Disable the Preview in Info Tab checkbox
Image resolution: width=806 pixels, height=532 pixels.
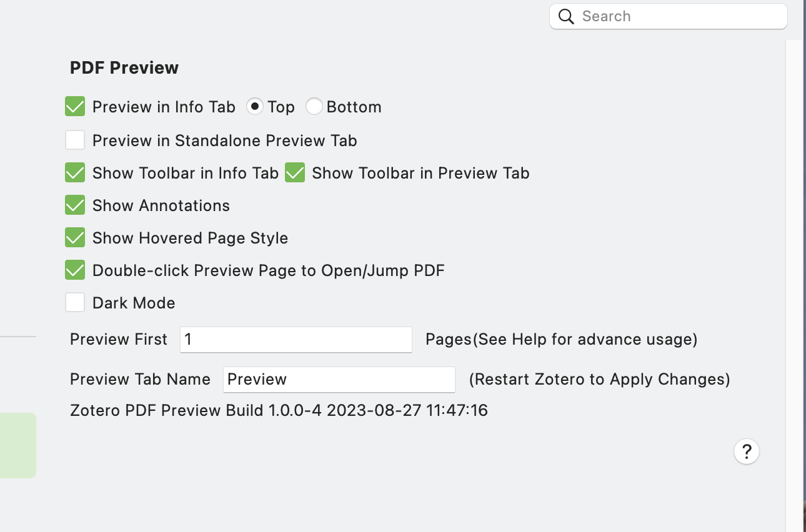tap(74, 106)
